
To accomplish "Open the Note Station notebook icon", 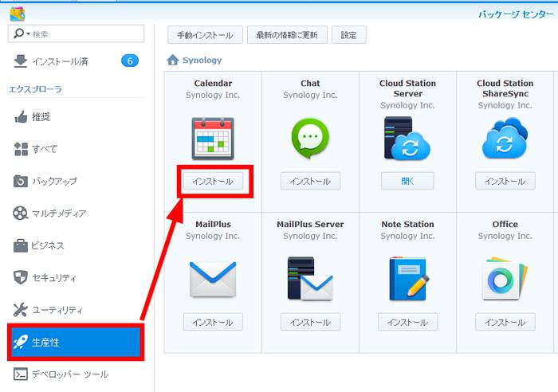I will click(x=409, y=279).
